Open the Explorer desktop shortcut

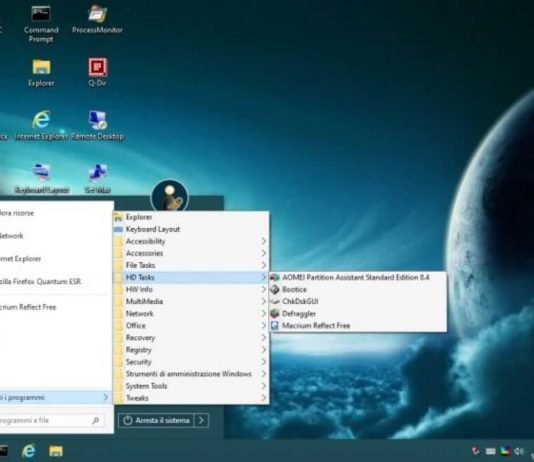tap(41, 73)
